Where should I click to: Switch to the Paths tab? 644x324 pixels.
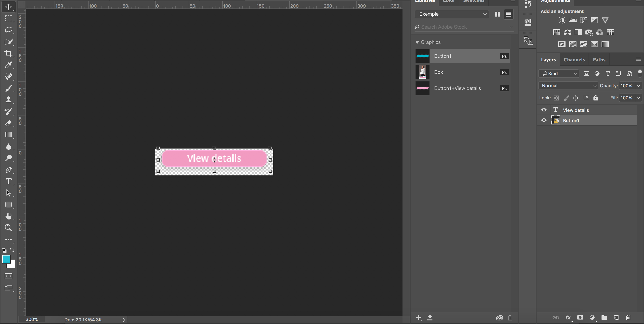click(x=600, y=60)
